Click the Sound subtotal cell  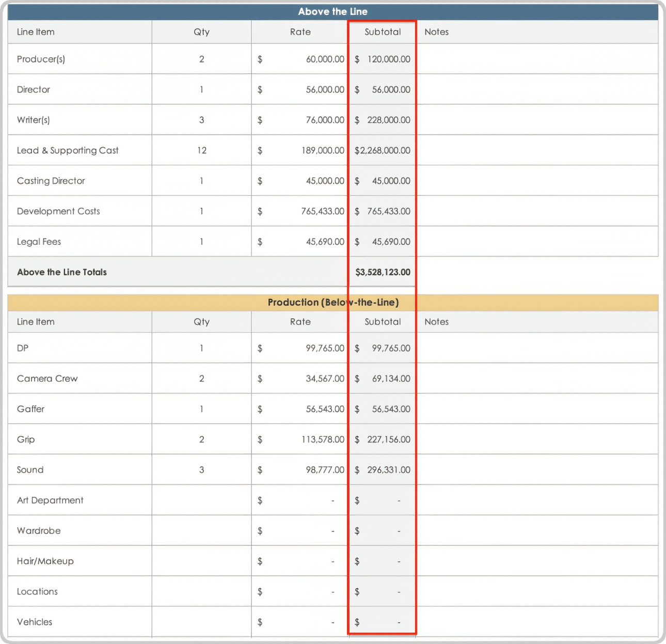pos(383,470)
